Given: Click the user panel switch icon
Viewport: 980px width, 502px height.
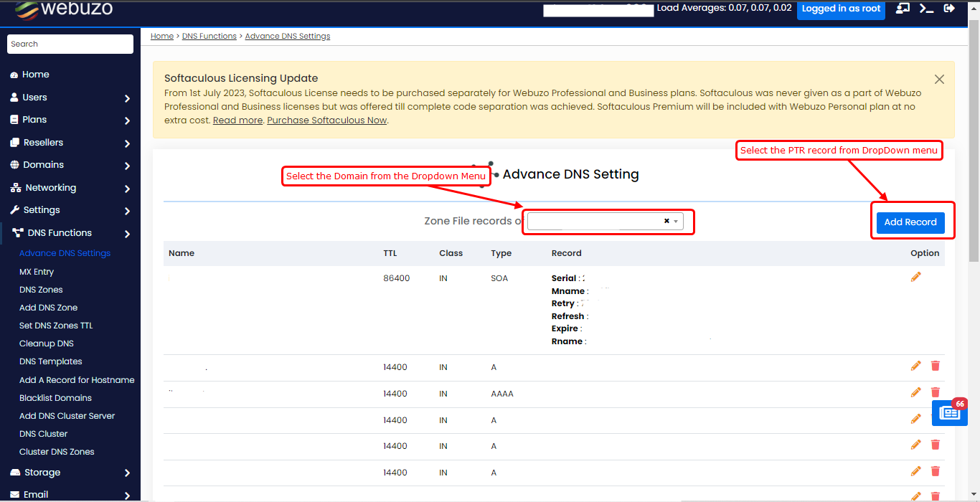Looking at the screenshot, I should [x=903, y=9].
